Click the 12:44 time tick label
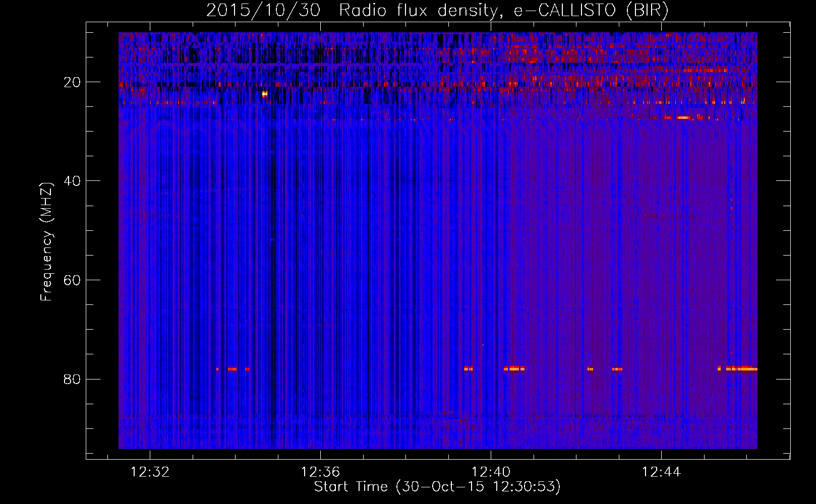816x504 pixels. tap(661, 472)
